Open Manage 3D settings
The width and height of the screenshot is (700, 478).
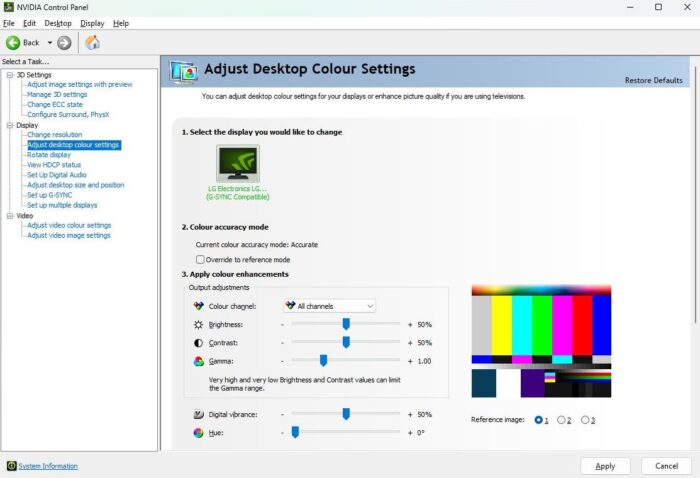(x=57, y=95)
